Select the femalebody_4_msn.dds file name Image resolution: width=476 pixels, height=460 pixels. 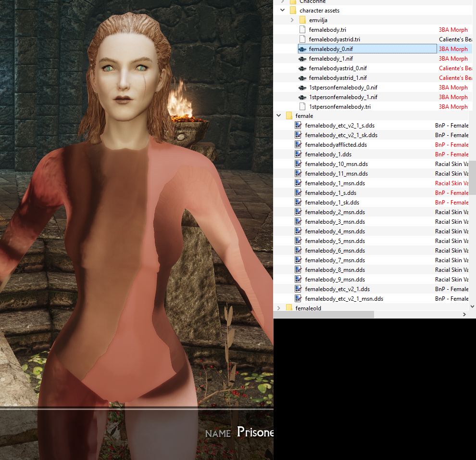click(335, 231)
